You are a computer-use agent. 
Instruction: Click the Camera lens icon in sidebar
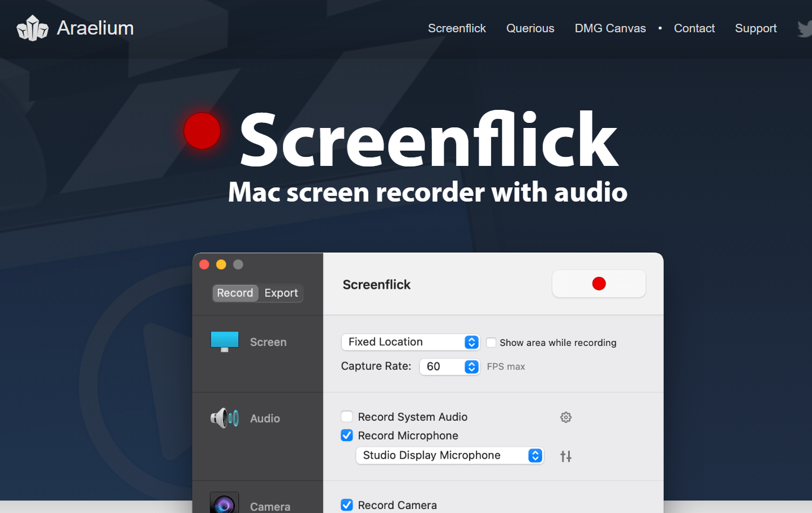click(x=225, y=503)
